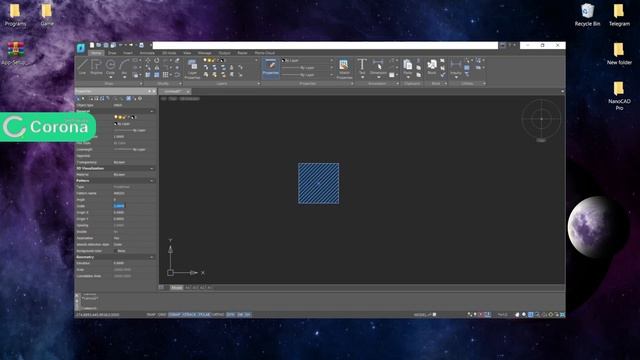Activate the Match Properties tool

[x=344, y=69]
